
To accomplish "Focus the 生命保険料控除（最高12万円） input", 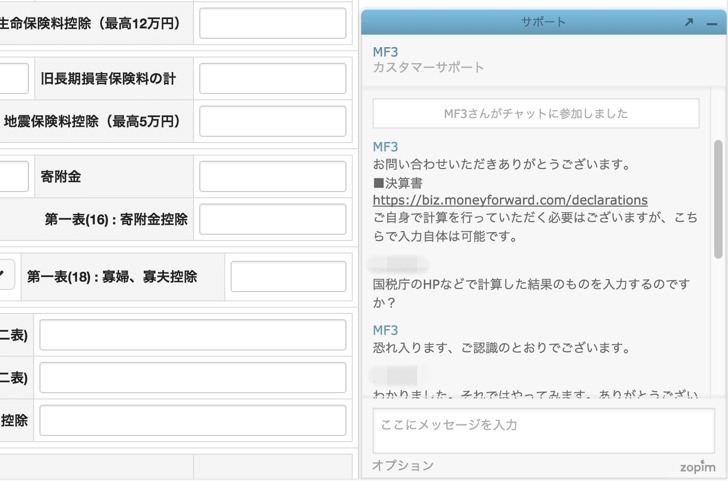I will point(273,23).
